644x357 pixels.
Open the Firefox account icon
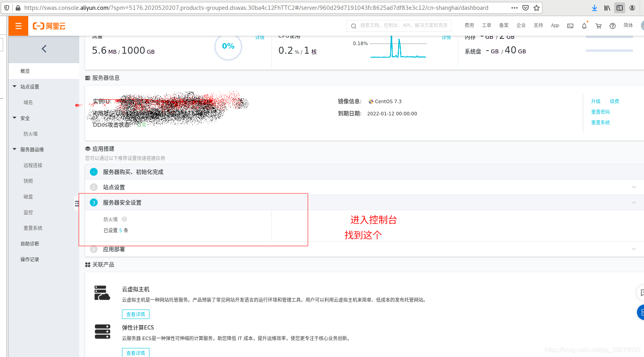[632, 8]
